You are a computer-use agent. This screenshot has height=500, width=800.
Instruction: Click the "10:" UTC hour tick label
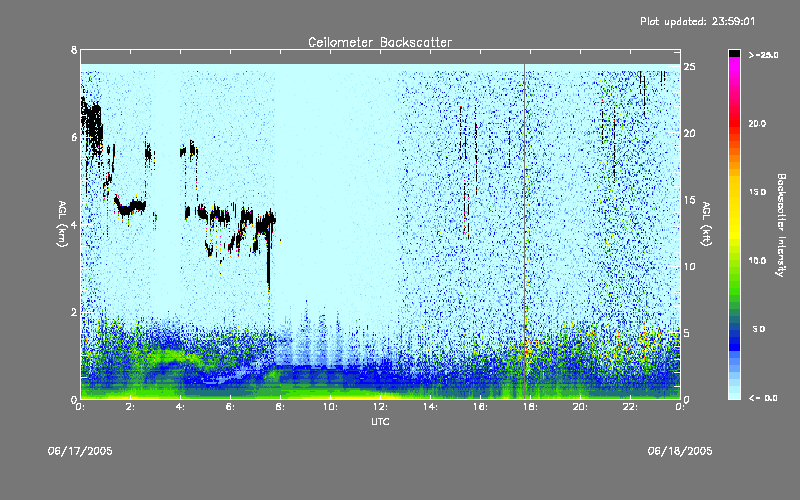pos(330,407)
